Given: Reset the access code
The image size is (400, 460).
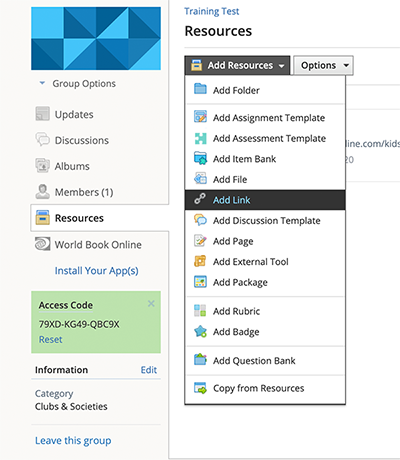Looking at the screenshot, I should click(51, 339).
